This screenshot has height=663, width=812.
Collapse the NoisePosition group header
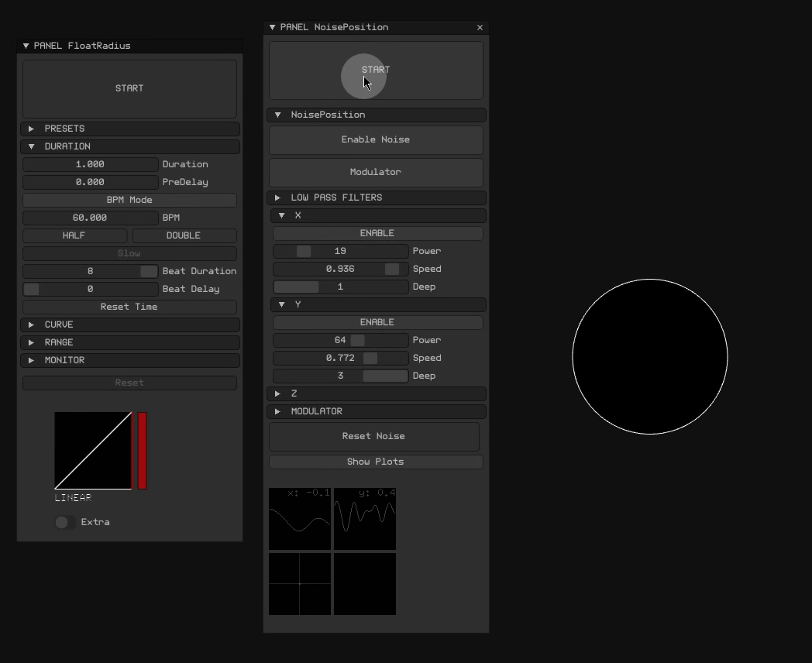click(377, 115)
